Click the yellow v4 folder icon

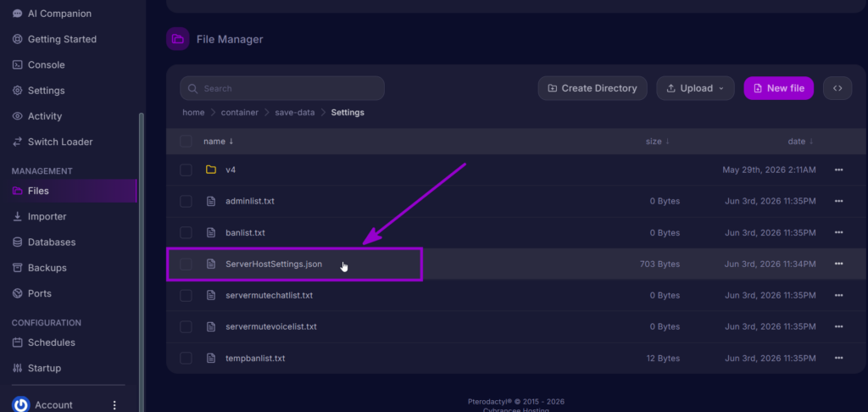coord(211,170)
